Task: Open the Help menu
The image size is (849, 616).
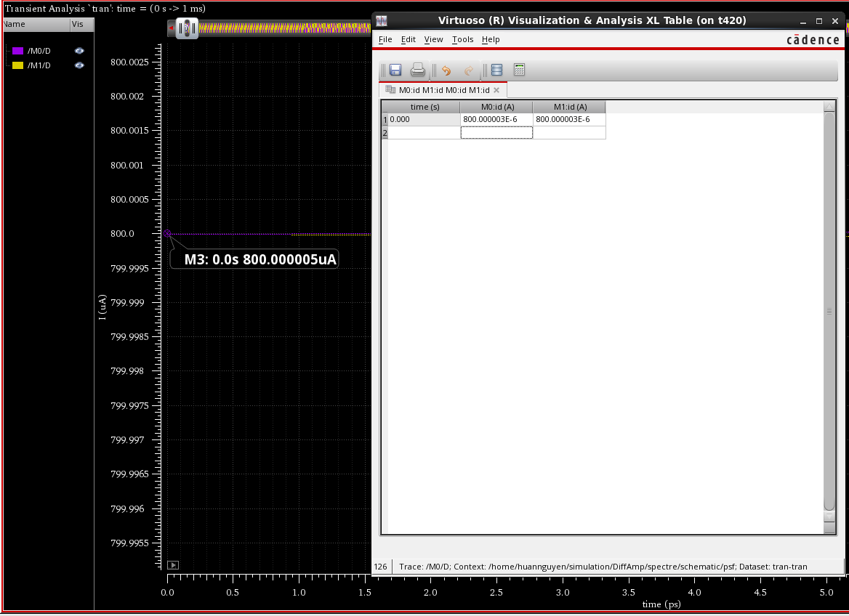Action: coord(491,39)
